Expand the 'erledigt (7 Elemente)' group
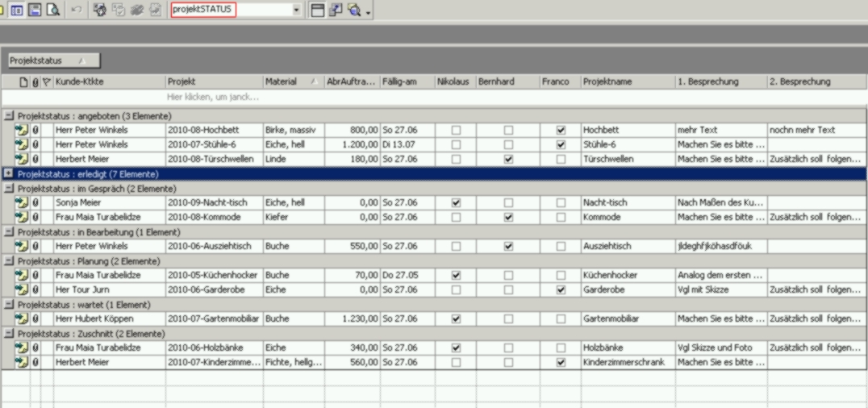Screen dimensions: 868x408 coord(8,173)
